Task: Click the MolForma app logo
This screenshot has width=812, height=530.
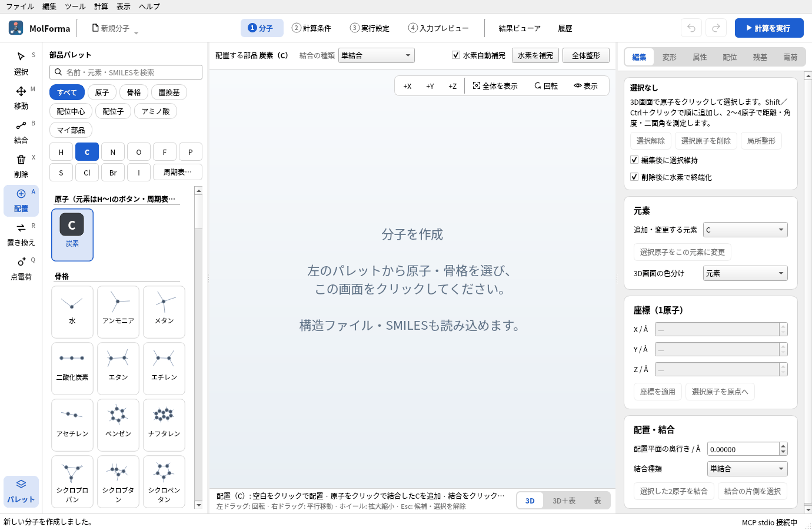Action: 16,28
